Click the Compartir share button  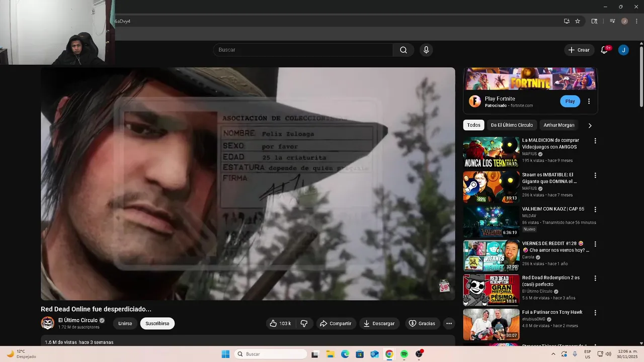click(336, 323)
